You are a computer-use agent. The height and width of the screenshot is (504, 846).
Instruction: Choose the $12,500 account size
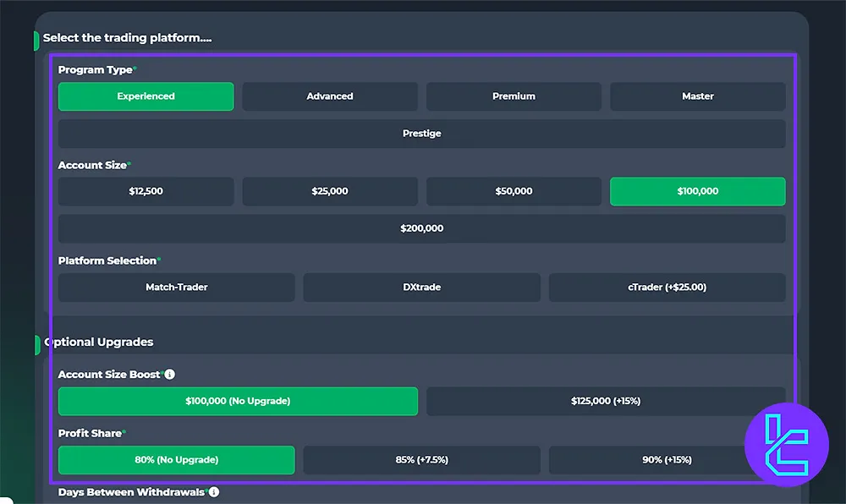(146, 191)
